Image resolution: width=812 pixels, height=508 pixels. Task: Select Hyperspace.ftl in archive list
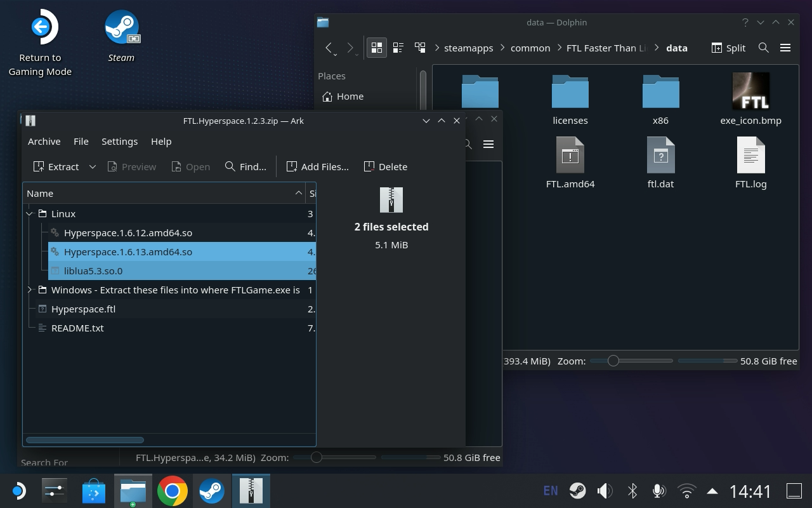(x=169, y=309)
